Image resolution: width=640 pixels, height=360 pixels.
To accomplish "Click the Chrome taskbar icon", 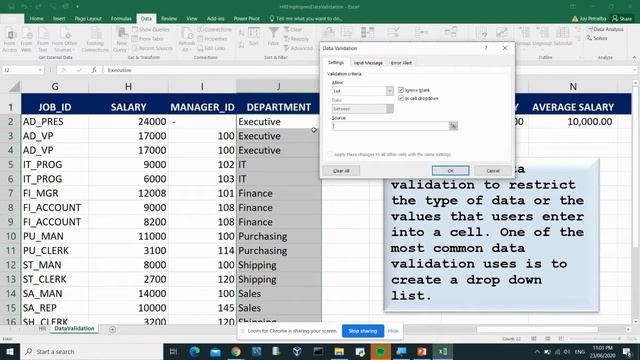I will [236, 351].
